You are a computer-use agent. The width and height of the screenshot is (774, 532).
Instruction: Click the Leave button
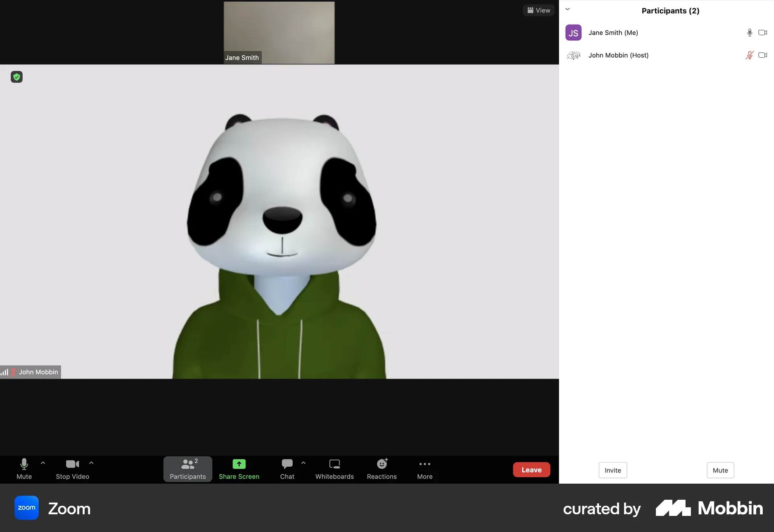(x=532, y=470)
